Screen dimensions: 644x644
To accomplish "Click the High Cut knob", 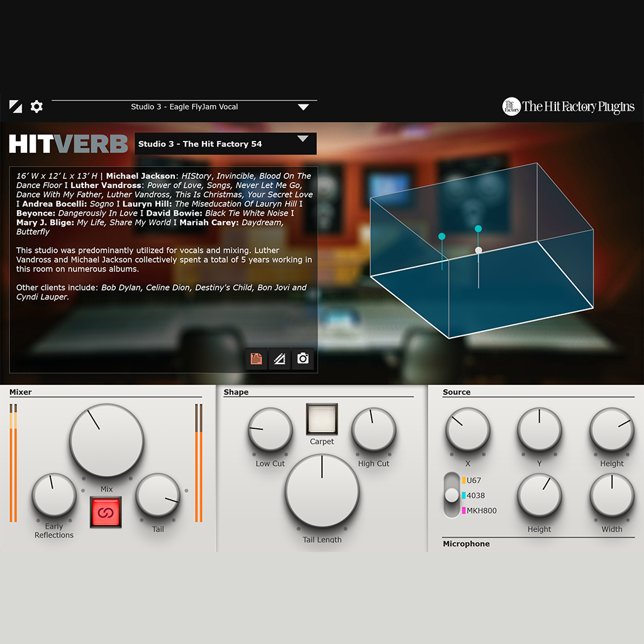I will [x=374, y=430].
